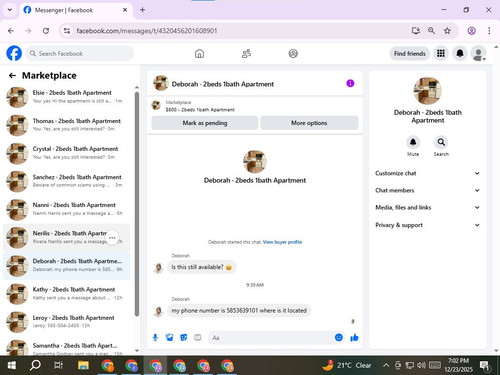Mute the Deborah conversation
This screenshot has height=375, width=500.
click(413, 142)
